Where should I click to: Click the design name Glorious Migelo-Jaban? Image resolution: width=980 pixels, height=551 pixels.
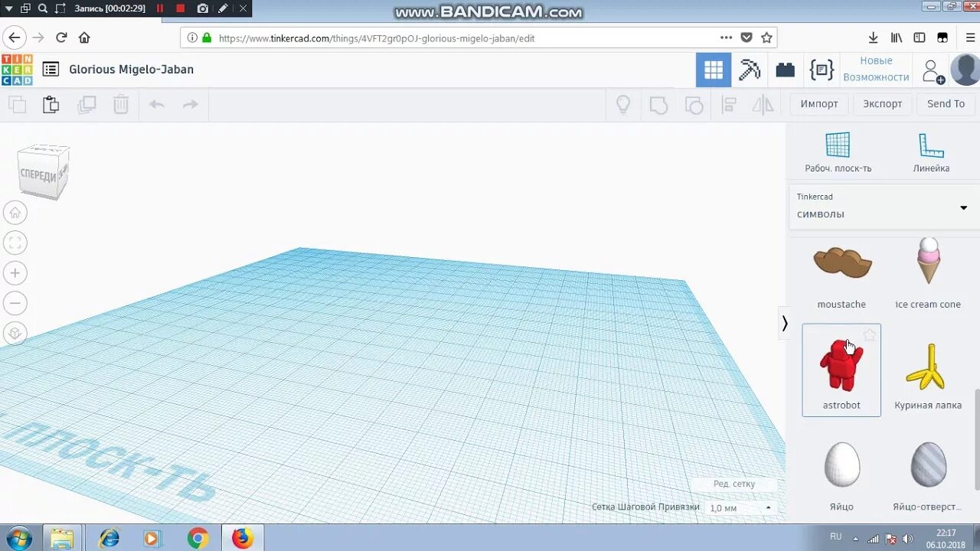(131, 70)
